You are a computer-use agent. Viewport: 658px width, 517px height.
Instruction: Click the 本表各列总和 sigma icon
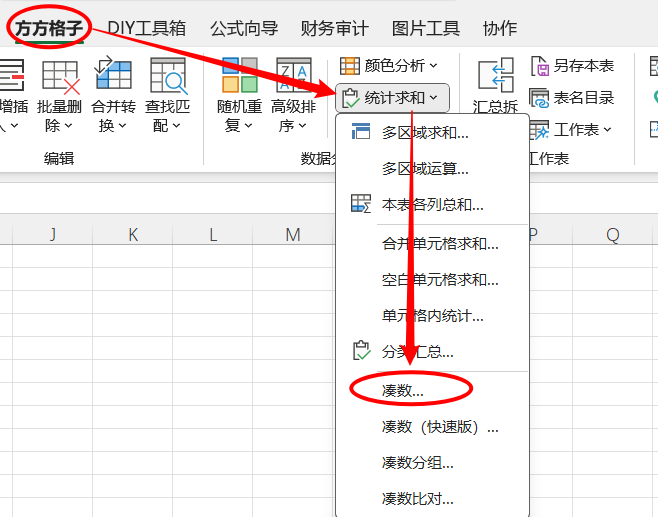(361, 204)
